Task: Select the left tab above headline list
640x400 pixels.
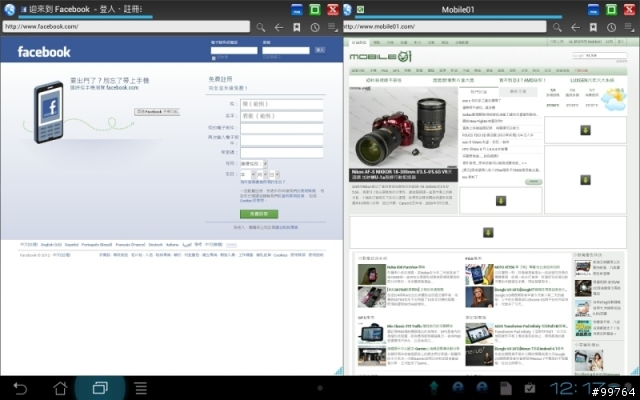Action: [478, 92]
